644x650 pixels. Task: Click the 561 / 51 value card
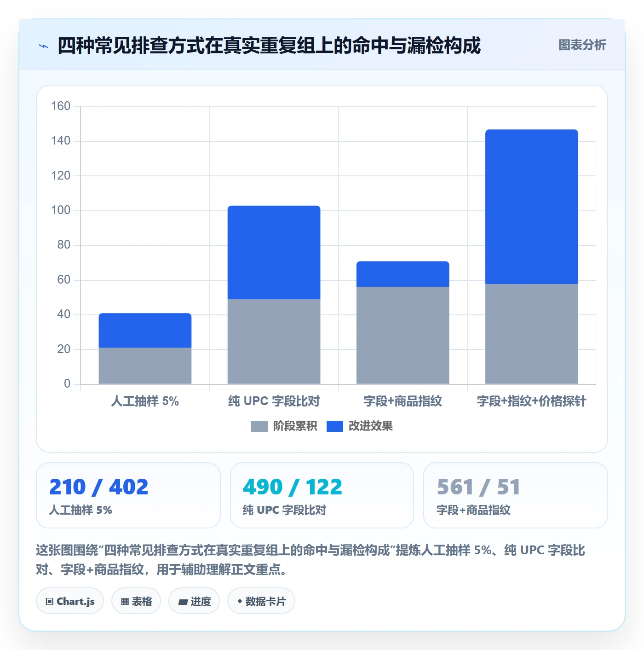516,495
